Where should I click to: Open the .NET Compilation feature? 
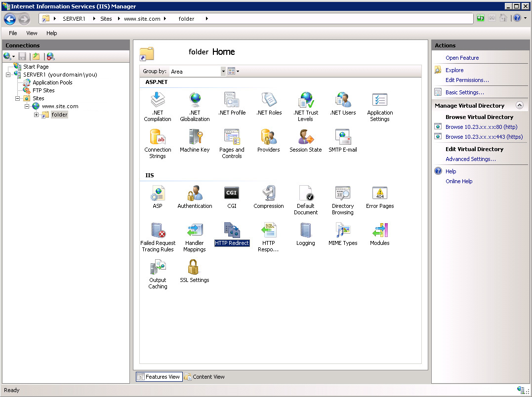[158, 107]
